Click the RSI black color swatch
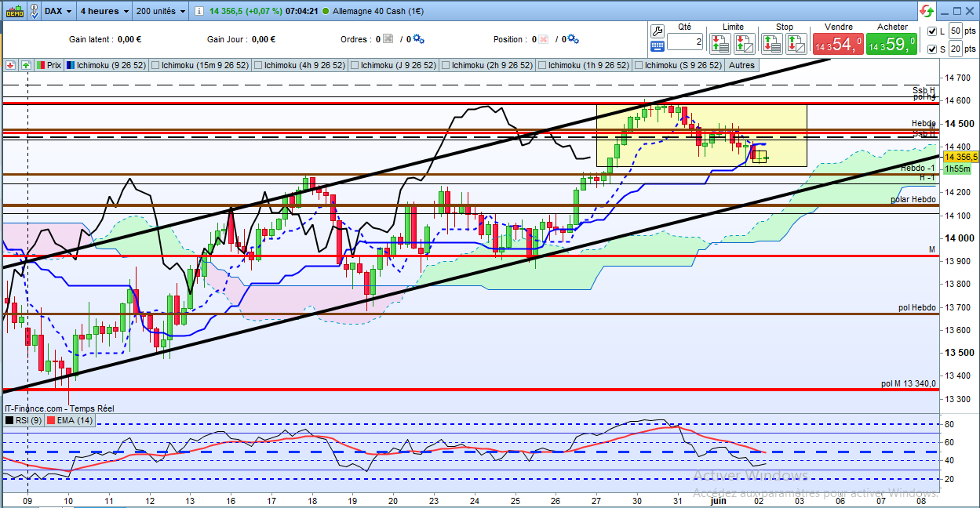Screen dimensions: 980x508 point(9,421)
